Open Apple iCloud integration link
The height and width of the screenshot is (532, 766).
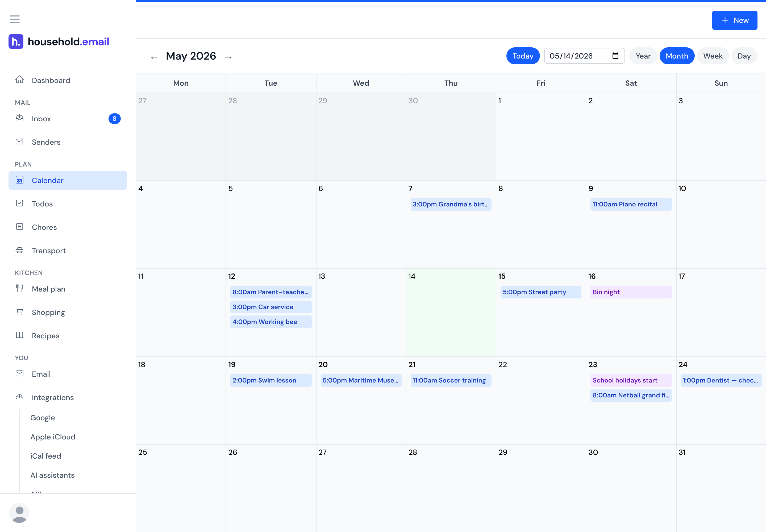(53, 437)
